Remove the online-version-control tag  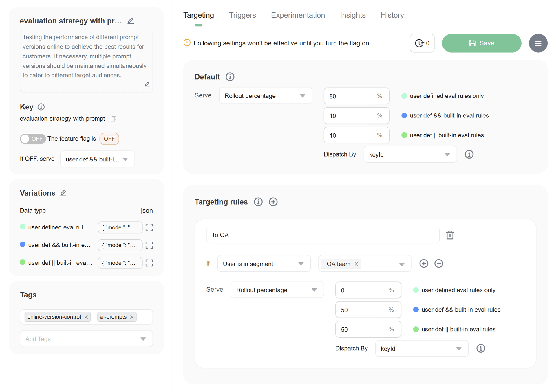[x=86, y=317]
